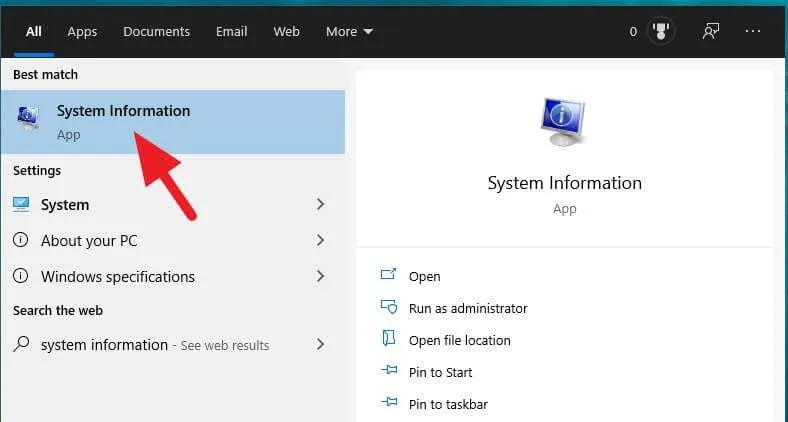
Task: Open About your PC result
Action: (x=172, y=241)
